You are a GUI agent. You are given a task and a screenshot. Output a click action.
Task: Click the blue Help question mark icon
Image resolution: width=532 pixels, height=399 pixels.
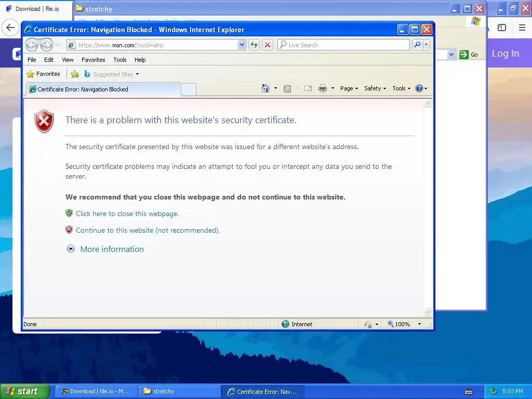(x=419, y=88)
